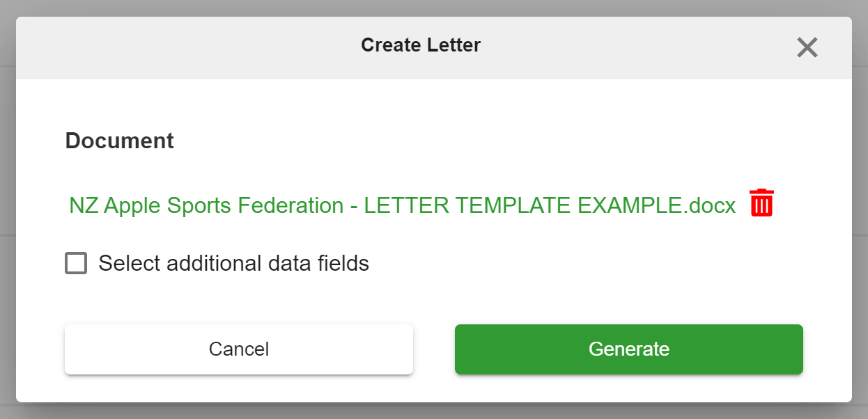Viewport: 868px width, 419px height.
Task: Cancel the letter creation
Action: click(239, 349)
